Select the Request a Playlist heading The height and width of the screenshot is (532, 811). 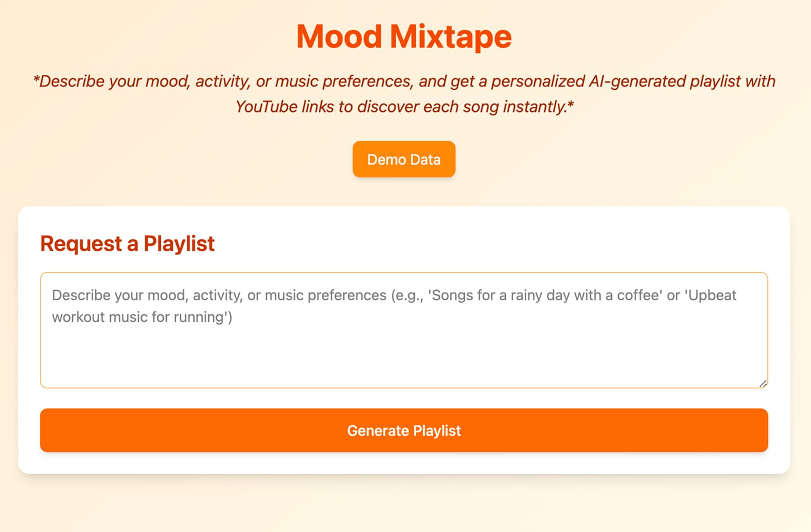127,244
